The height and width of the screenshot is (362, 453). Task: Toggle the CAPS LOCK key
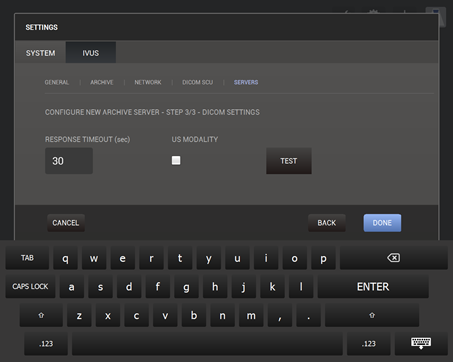(30, 286)
